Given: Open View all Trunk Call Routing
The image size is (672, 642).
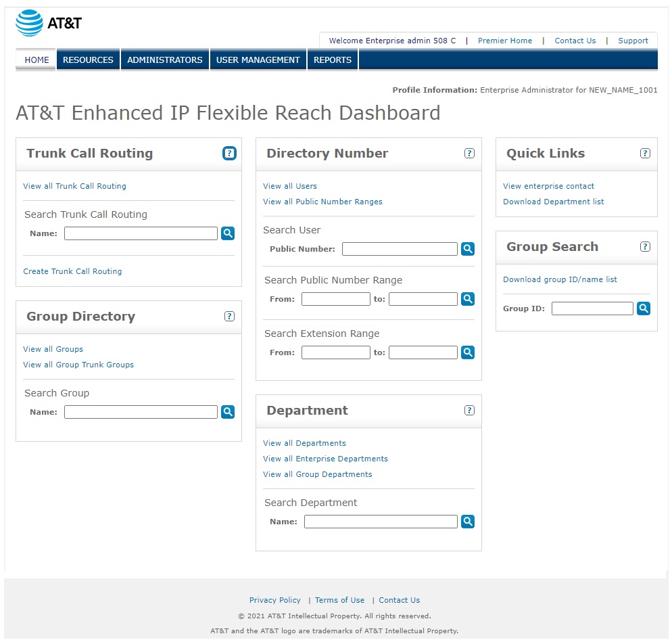Looking at the screenshot, I should (74, 186).
